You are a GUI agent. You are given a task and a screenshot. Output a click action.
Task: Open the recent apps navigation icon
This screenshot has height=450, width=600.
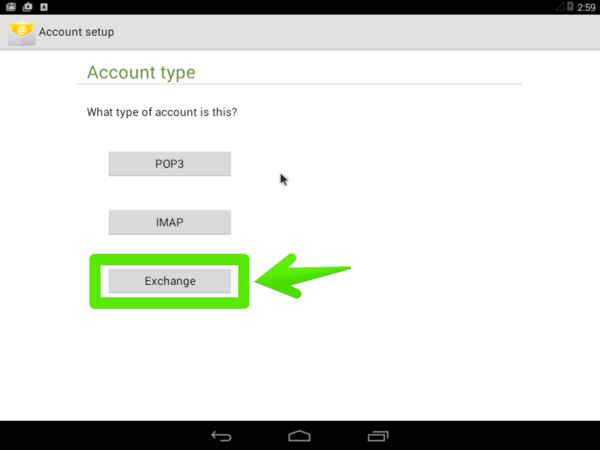[x=378, y=436]
